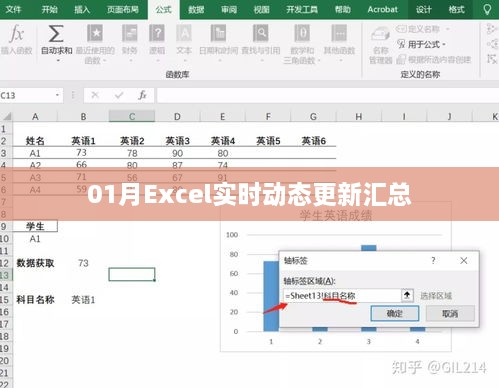Switch to the View ribbon tab

coord(261,9)
